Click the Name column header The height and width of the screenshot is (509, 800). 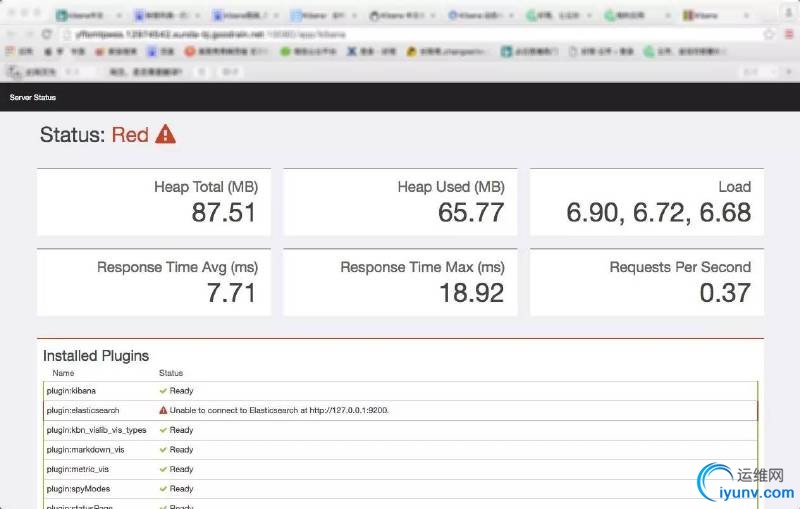(x=63, y=373)
